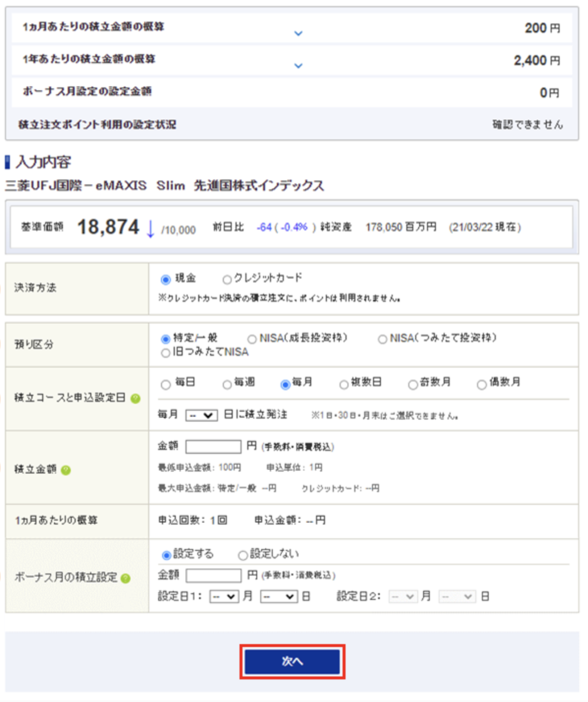Click the 確認できません status text

[527, 124]
